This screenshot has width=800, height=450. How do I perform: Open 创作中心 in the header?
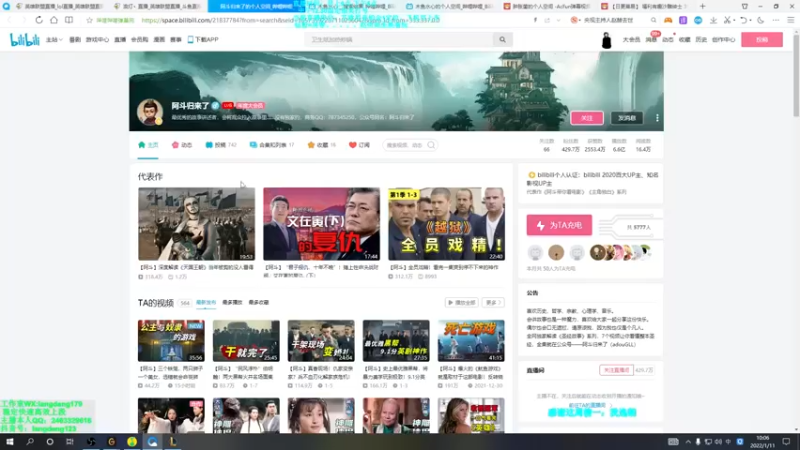[723, 40]
